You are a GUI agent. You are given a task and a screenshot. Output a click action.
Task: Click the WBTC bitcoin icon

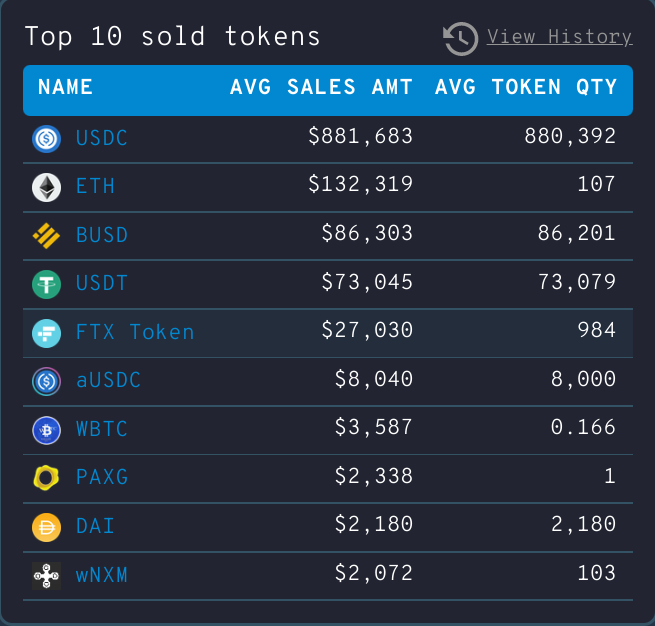tap(46, 430)
